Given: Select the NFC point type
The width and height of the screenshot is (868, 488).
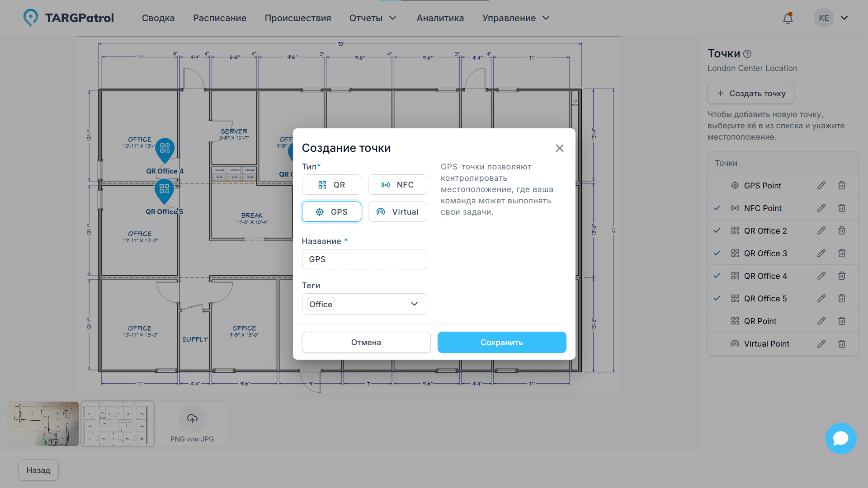Looking at the screenshot, I should (397, 184).
